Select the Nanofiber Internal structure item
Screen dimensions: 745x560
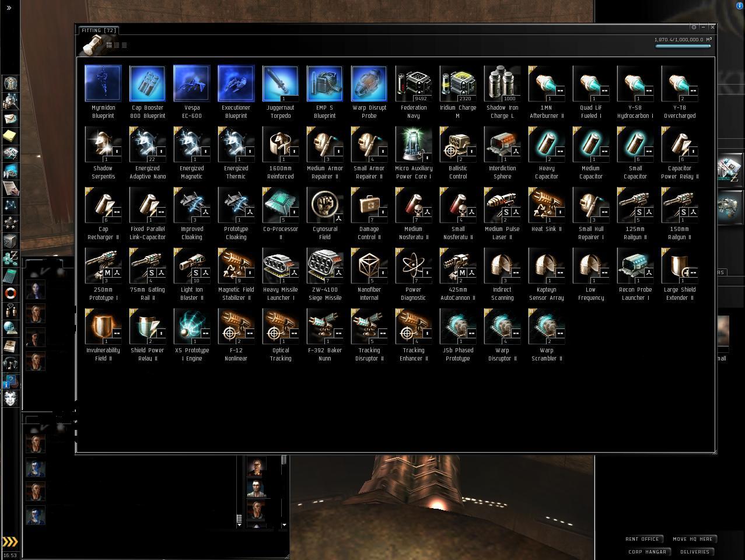(369, 273)
